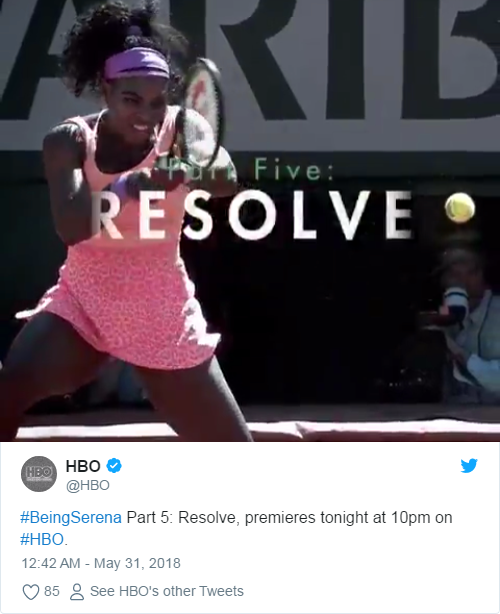Image resolution: width=500 pixels, height=614 pixels.
Task: Click the tweet text body
Action: 236,528
